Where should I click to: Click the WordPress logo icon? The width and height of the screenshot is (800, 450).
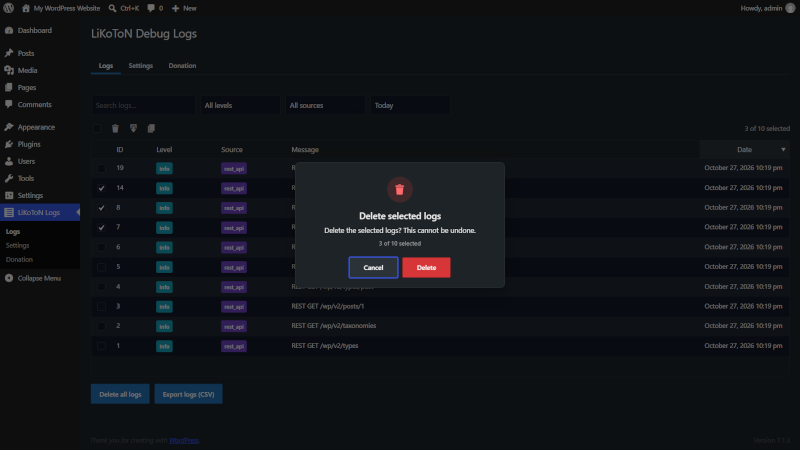9,8
